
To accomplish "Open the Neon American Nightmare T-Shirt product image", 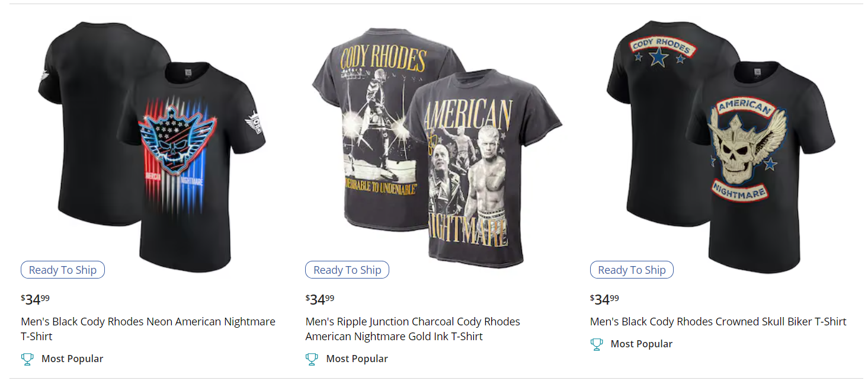I will pyautogui.click(x=151, y=142).
